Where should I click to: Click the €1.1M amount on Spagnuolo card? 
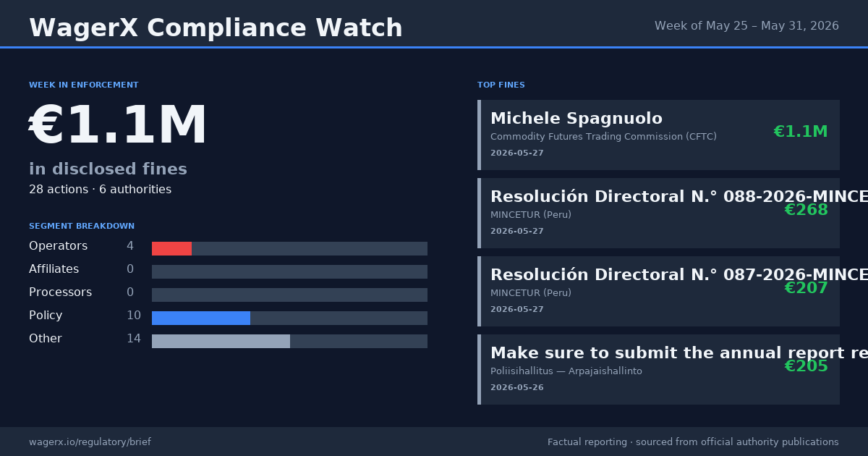801,132
